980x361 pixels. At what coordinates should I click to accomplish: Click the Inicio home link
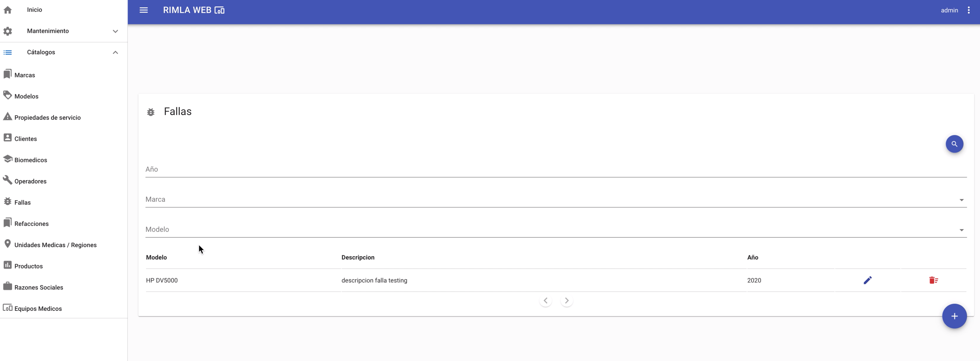point(34,9)
